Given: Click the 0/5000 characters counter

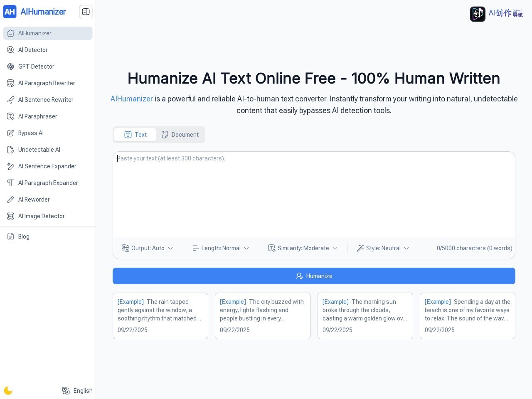Looking at the screenshot, I should click(474, 248).
